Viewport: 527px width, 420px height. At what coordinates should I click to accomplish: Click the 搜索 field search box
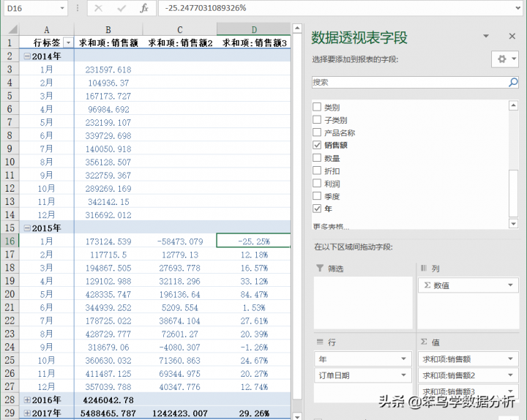(410, 83)
